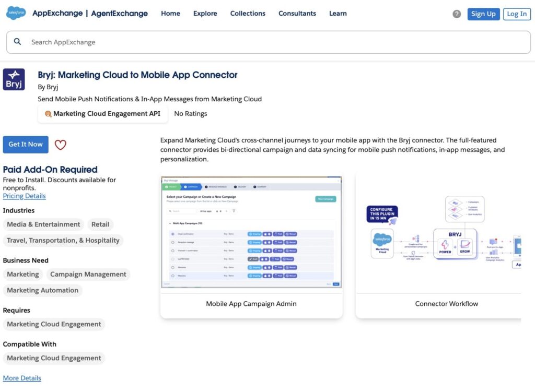Click the 'Mobile App Campaign Admin' caption
Viewport: 535px width, 392px height.
[251, 304]
